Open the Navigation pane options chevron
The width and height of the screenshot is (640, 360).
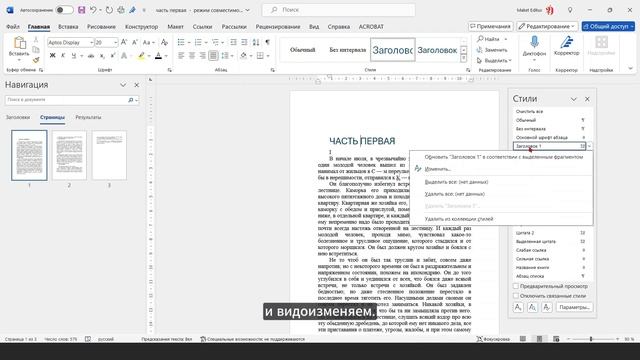[x=123, y=85]
